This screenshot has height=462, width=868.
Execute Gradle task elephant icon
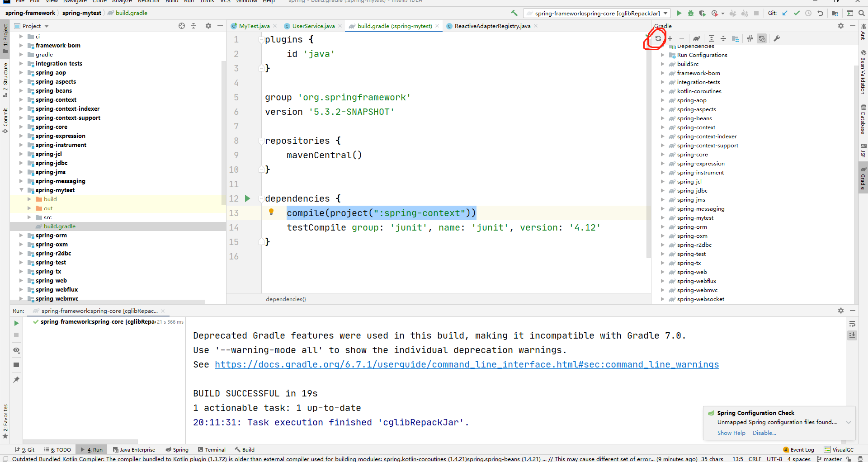point(697,39)
